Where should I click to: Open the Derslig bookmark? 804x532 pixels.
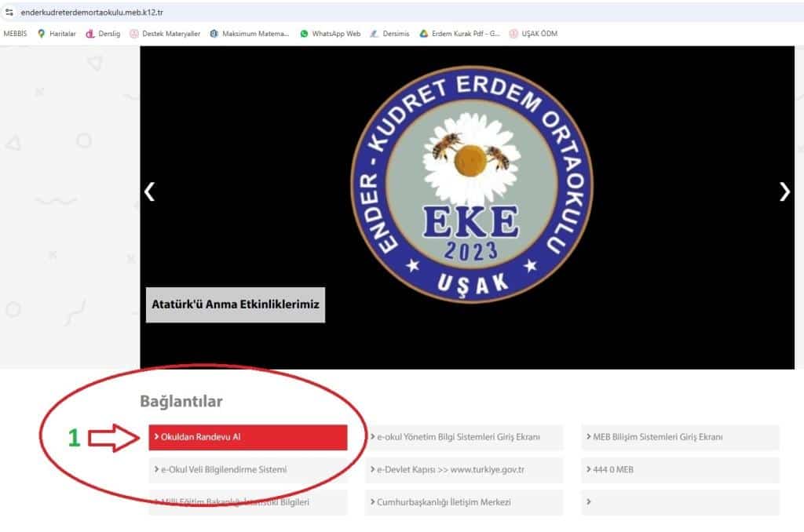pyautogui.click(x=103, y=33)
